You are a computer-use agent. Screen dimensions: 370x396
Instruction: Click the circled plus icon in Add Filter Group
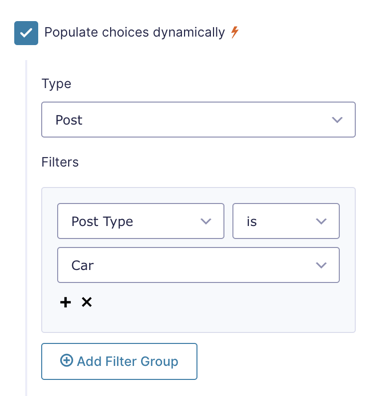pyautogui.click(x=66, y=360)
